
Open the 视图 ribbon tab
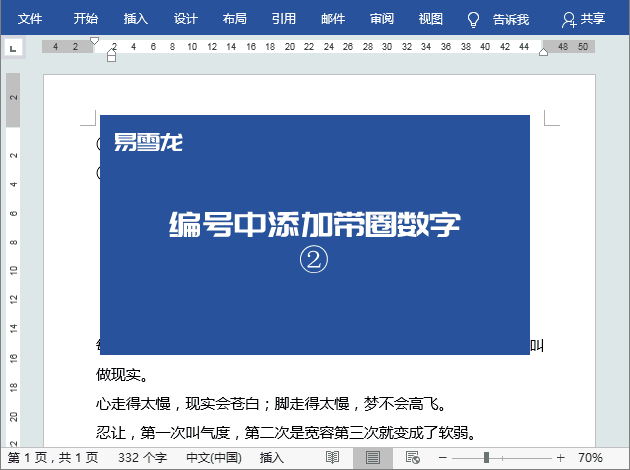(431, 18)
